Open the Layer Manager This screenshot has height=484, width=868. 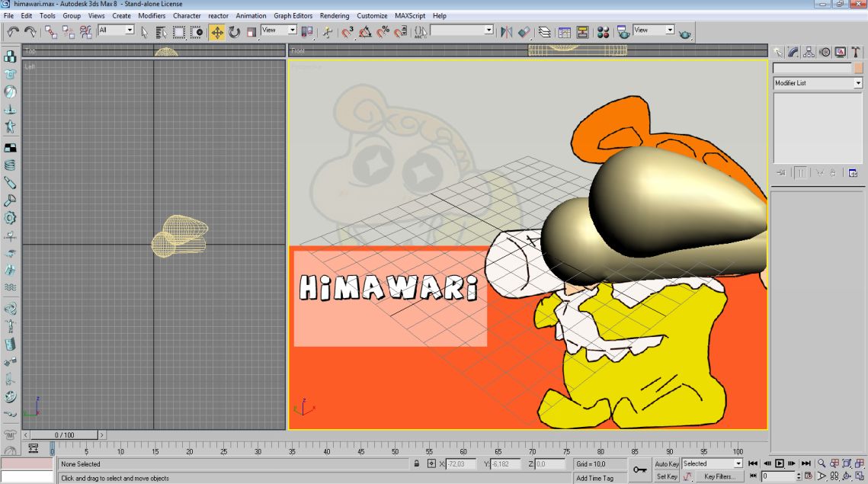pyautogui.click(x=544, y=32)
